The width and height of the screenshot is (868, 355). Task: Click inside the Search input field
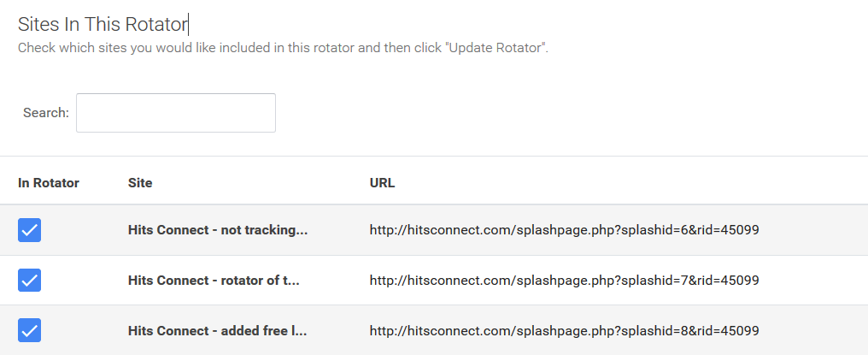coord(176,113)
